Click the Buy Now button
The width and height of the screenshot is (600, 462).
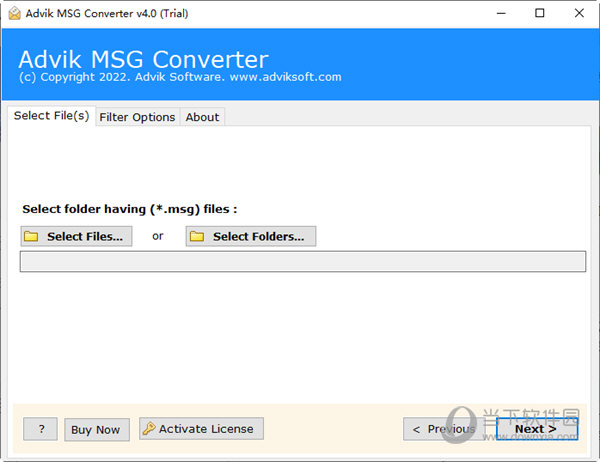pos(97,430)
